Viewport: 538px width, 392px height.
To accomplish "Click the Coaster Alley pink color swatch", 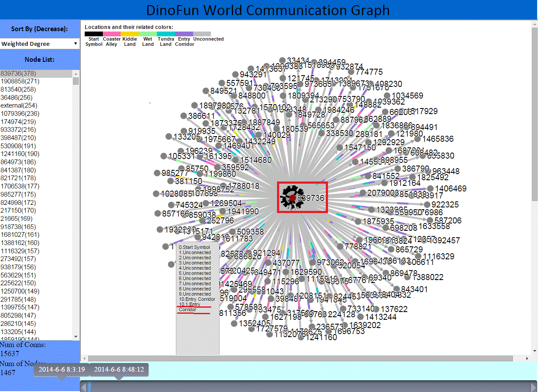I will tap(111, 34).
